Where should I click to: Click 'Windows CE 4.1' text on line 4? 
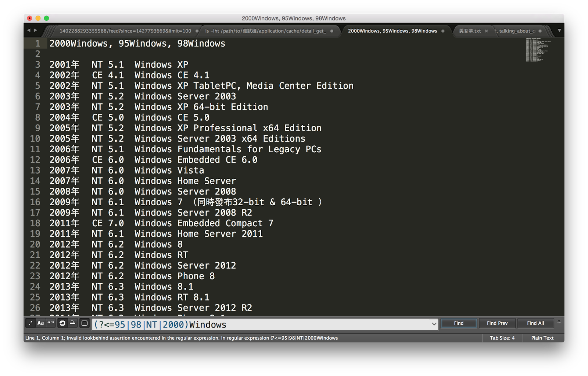click(172, 75)
